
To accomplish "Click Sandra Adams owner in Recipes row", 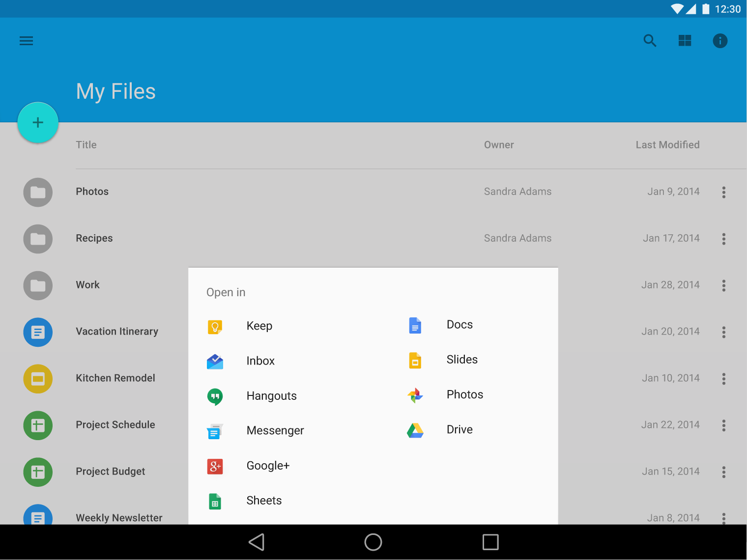I will (517, 238).
